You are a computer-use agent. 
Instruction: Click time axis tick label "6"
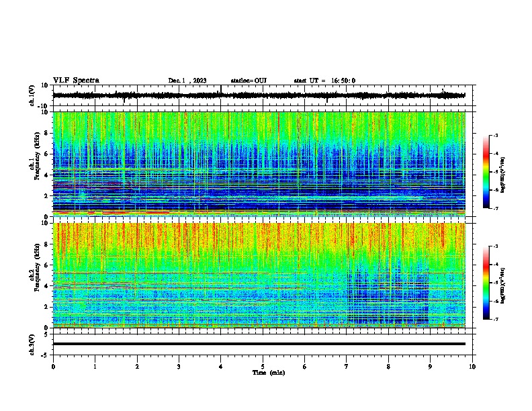[304, 366]
